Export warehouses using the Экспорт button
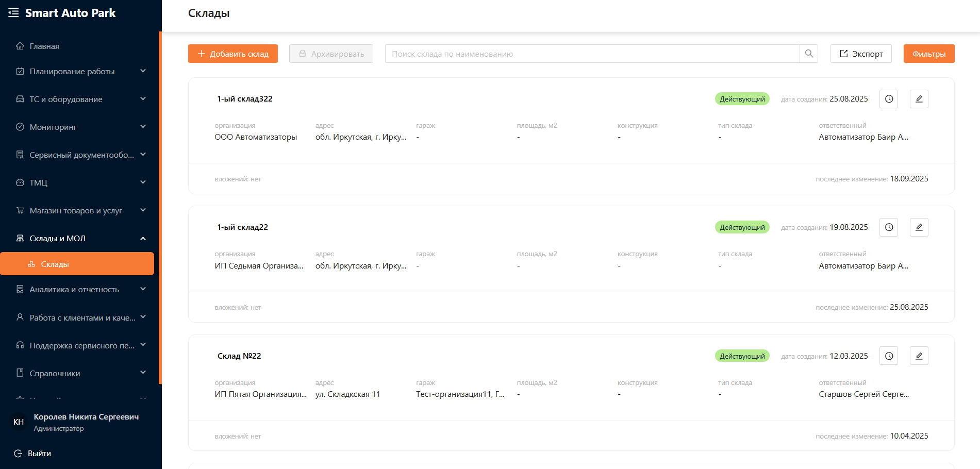Viewport: 980px width, 469px height. [x=860, y=54]
